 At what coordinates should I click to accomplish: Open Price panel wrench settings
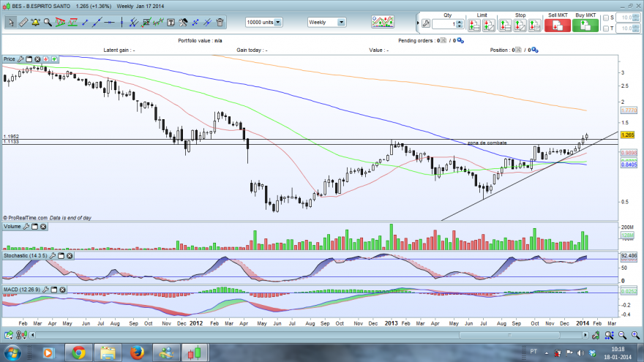[20, 59]
